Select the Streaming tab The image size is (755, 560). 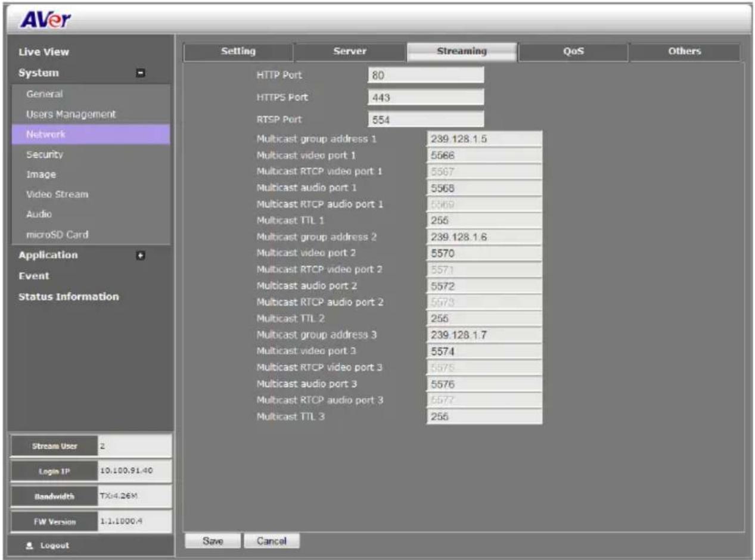tap(462, 52)
